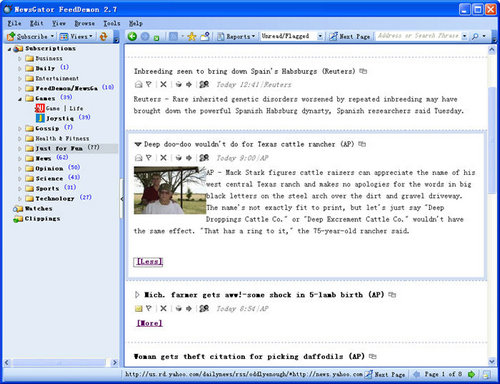Click Next Page in the status bar
This screenshot has width=500, height=384.
click(x=385, y=374)
